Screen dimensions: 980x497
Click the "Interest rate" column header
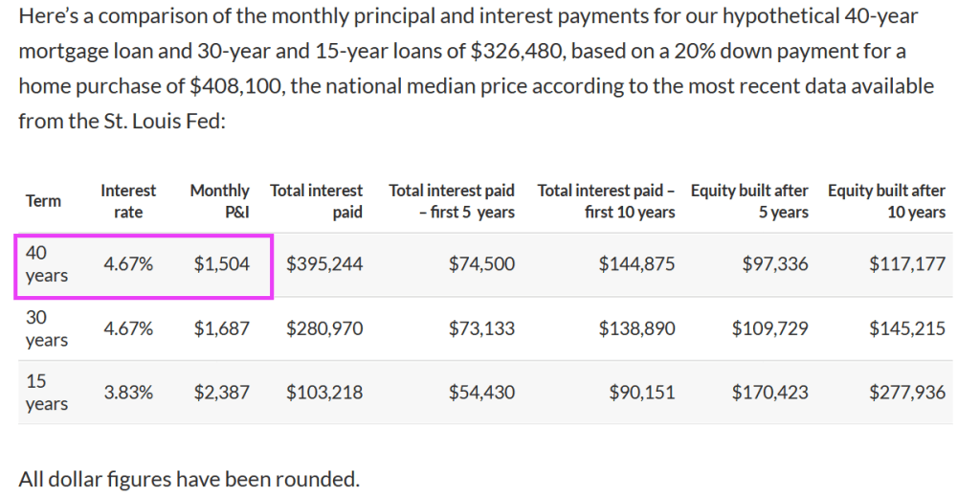pos(128,201)
